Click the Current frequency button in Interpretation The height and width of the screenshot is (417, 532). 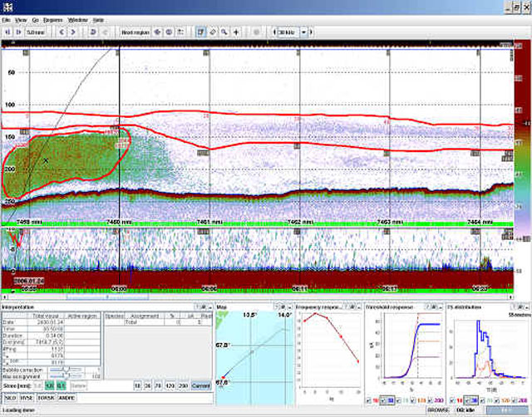200,386
